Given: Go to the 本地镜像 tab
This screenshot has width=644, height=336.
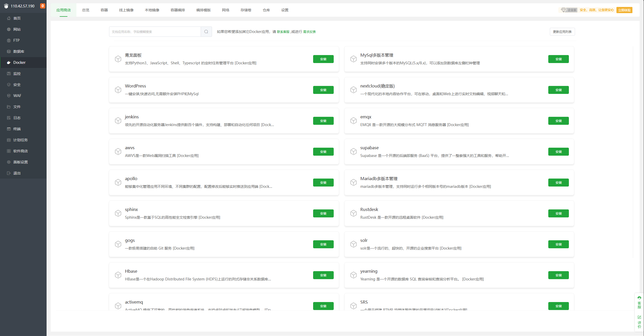Looking at the screenshot, I should point(152,10).
